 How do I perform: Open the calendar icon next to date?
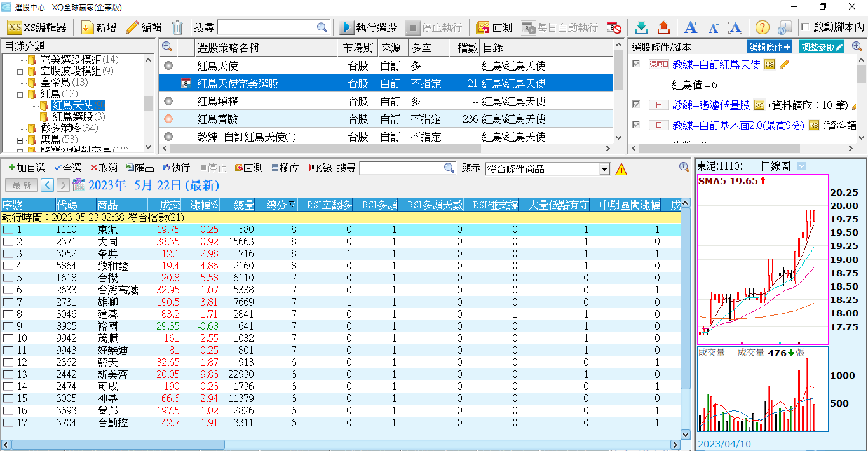[79, 185]
